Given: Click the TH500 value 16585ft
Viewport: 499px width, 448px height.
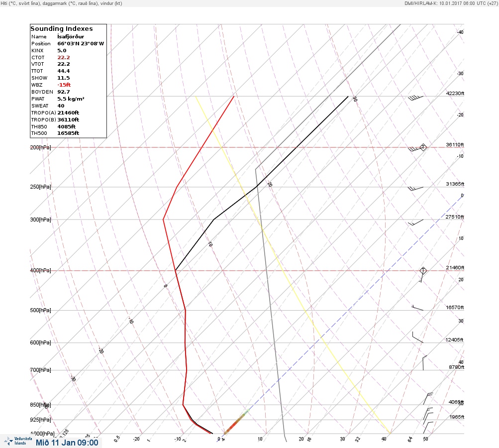Looking at the screenshot, I should click(x=68, y=133).
